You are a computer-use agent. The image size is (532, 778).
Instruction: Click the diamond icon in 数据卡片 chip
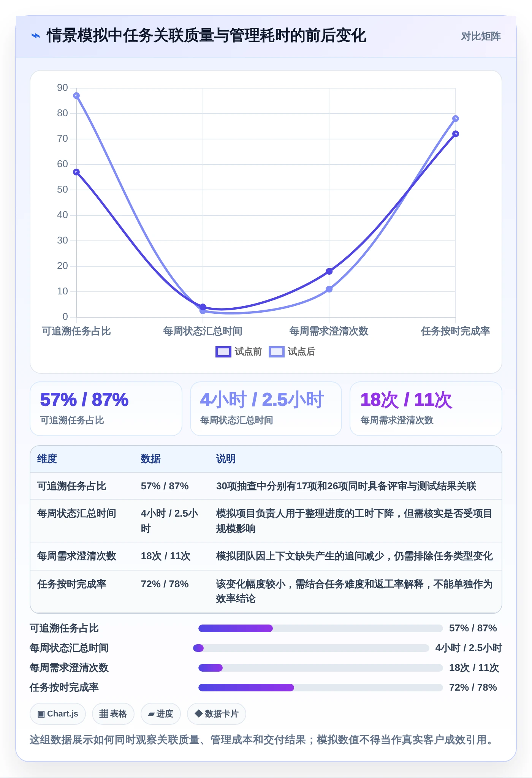pos(198,714)
